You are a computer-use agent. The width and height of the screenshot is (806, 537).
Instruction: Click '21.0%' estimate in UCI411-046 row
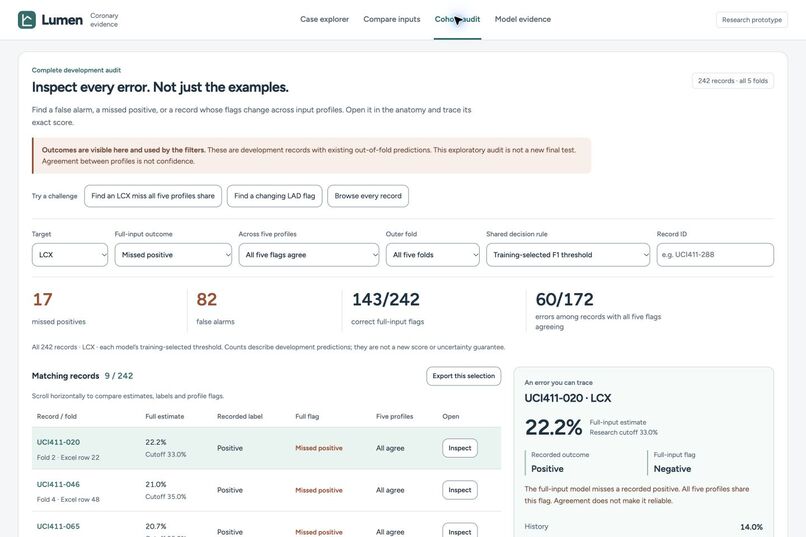[x=156, y=484]
